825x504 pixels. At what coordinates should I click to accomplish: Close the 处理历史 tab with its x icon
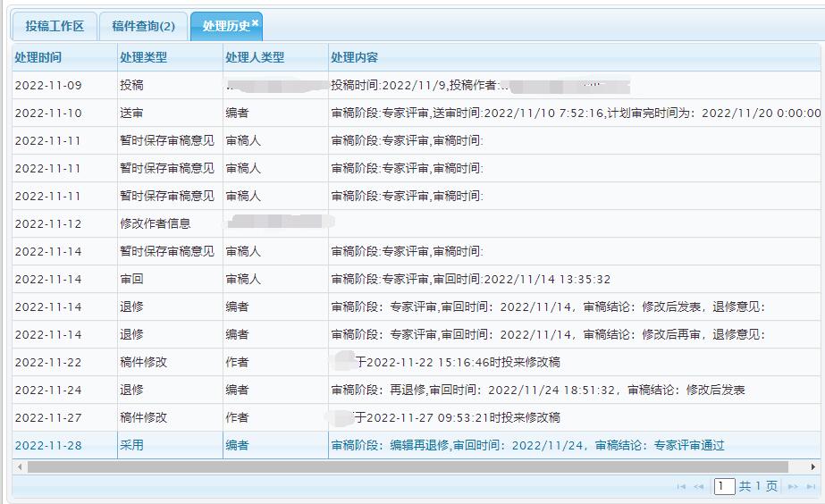click(256, 22)
